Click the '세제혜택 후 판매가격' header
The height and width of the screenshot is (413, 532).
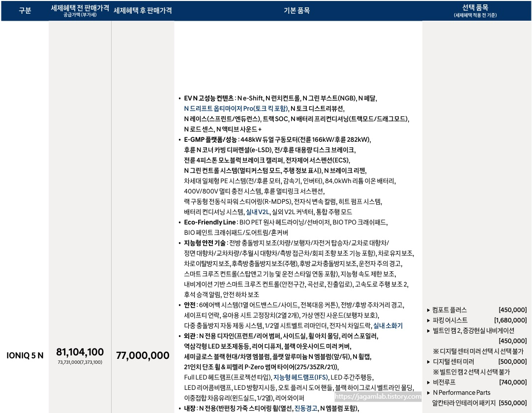point(143,10)
